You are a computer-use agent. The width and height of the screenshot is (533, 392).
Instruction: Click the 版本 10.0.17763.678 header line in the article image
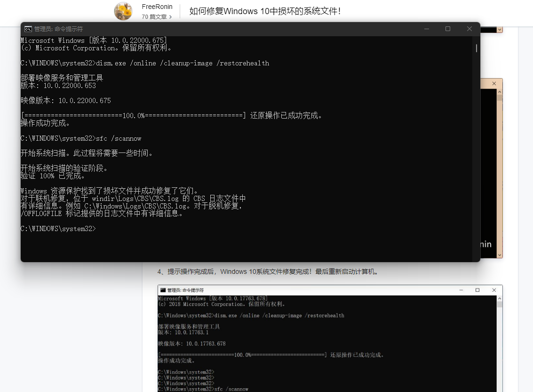213,298
